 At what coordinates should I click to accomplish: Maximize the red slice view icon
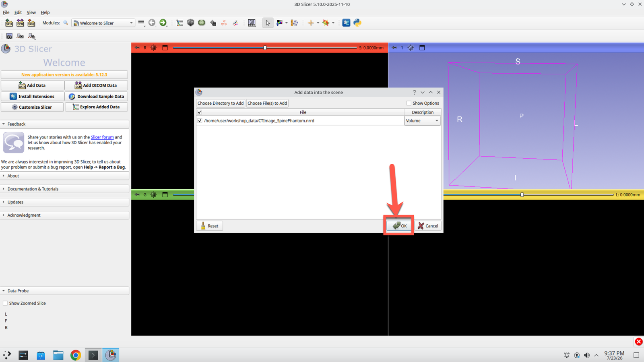click(165, 48)
